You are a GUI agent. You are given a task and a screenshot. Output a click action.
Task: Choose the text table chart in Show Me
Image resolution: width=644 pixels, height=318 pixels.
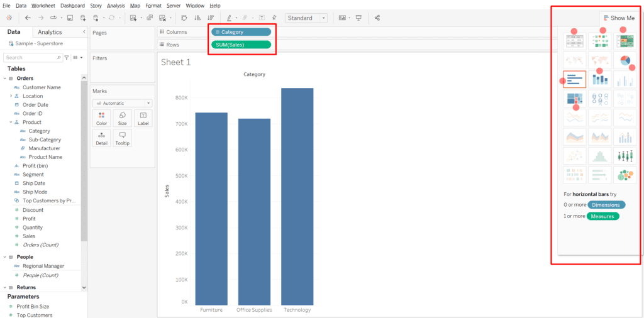tap(575, 41)
